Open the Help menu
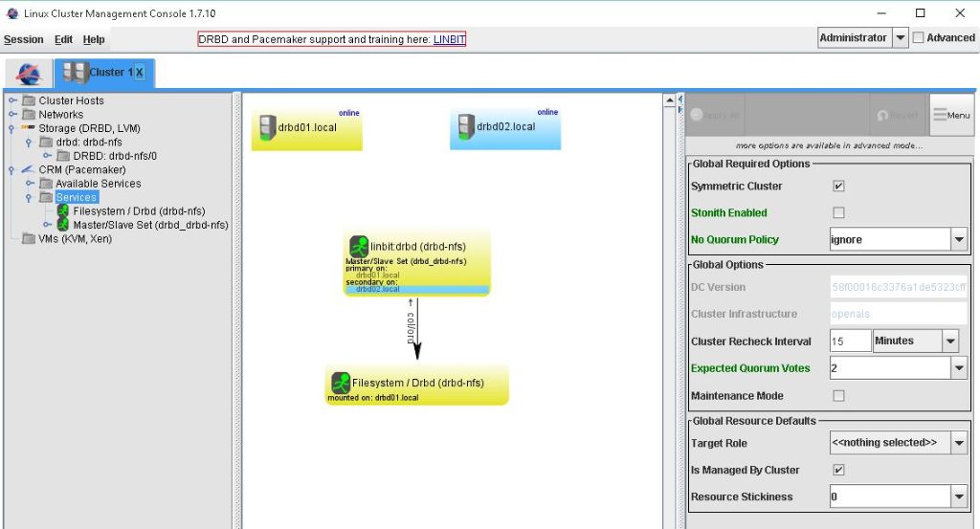980x529 pixels. [x=94, y=39]
